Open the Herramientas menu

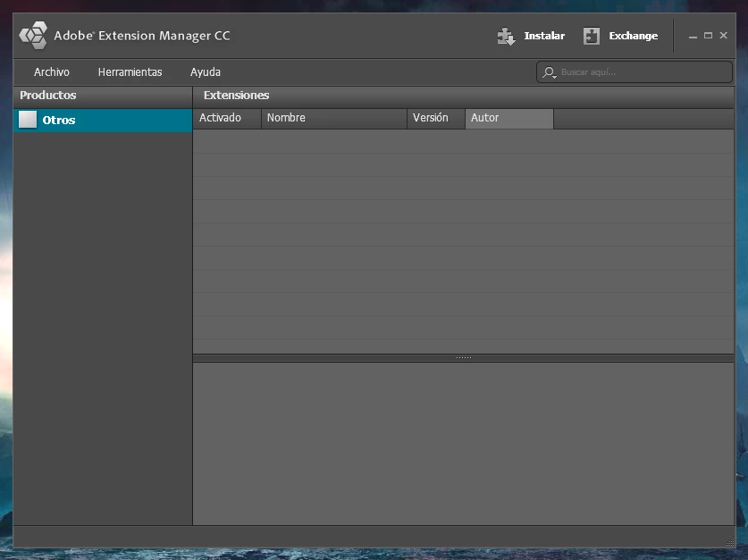point(130,72)
